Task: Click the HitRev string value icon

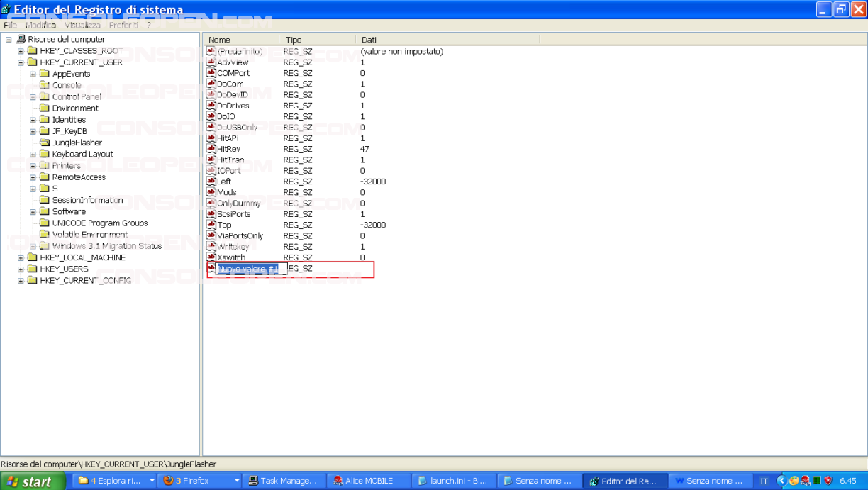Action: coord(211,149)
